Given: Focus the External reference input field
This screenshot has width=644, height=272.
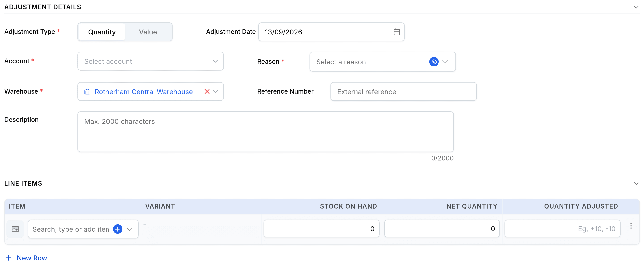Looking at the screenshot, I should point(403,92).
